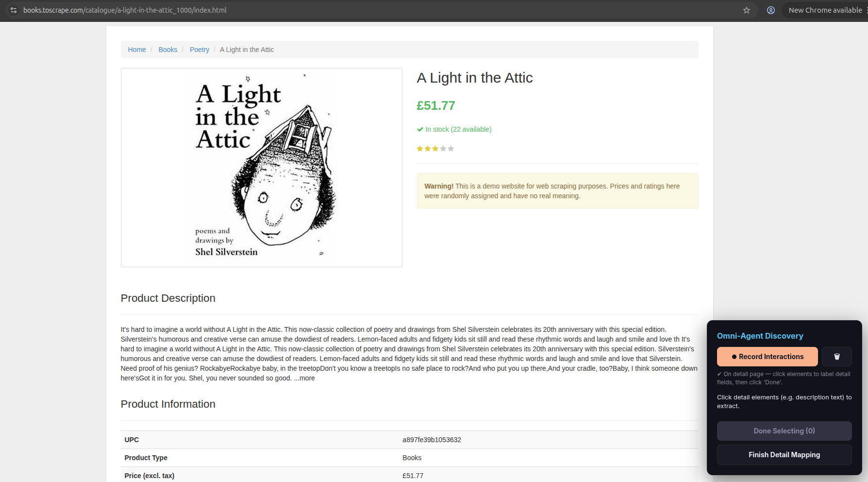
Task: Click the trash icon in Omni-Agent Discovery
Action: point(837,357)
